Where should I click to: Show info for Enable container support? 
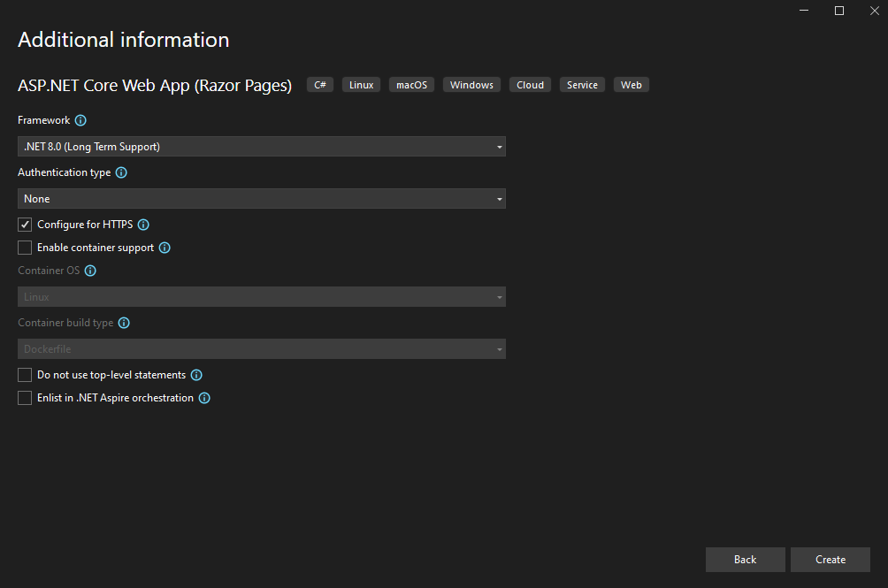tap(165, 248)
